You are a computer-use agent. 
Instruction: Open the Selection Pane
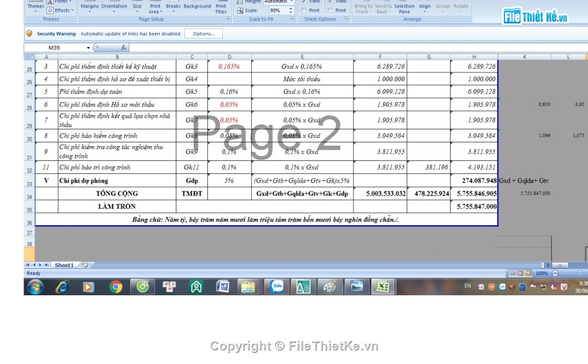click(x=404, y=7)
